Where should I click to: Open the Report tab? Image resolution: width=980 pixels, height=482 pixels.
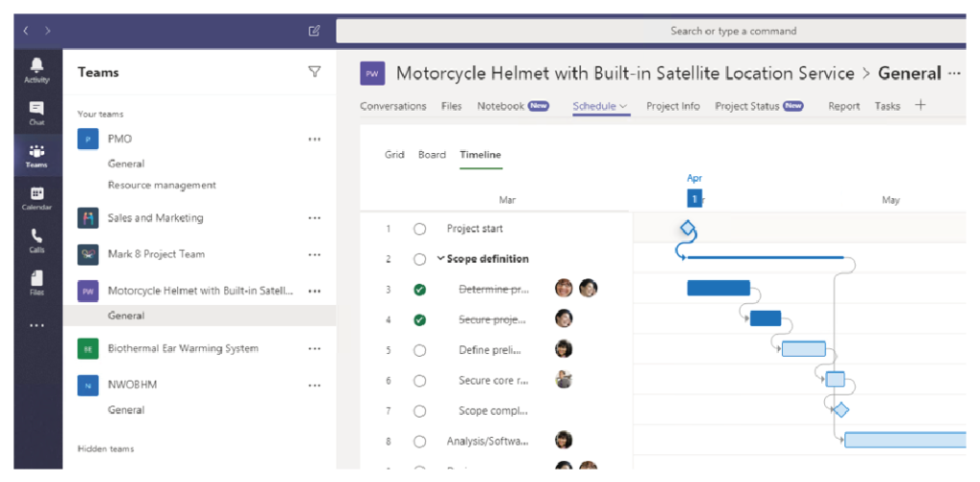(x=844, y=106)
